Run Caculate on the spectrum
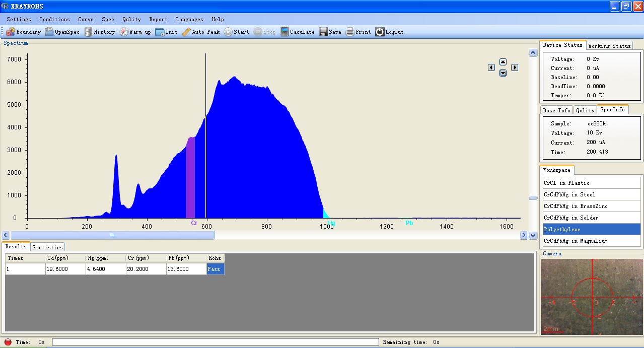This screenshot has width=644, height=348. point(285,32)
